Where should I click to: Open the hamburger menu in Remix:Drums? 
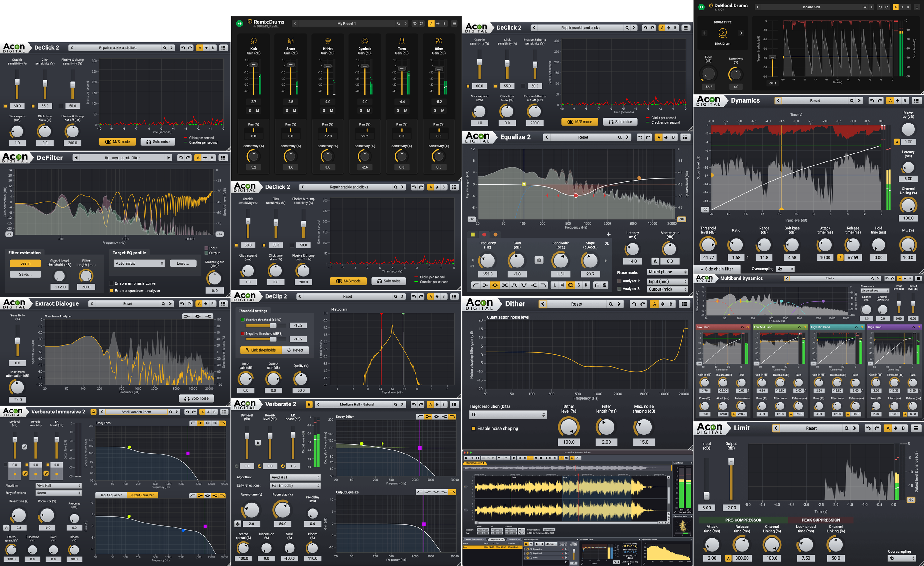tap(454, 24)
